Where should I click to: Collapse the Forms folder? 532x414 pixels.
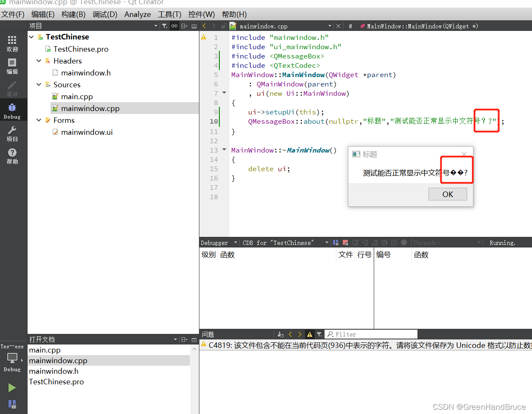click(x=39, y=120)
